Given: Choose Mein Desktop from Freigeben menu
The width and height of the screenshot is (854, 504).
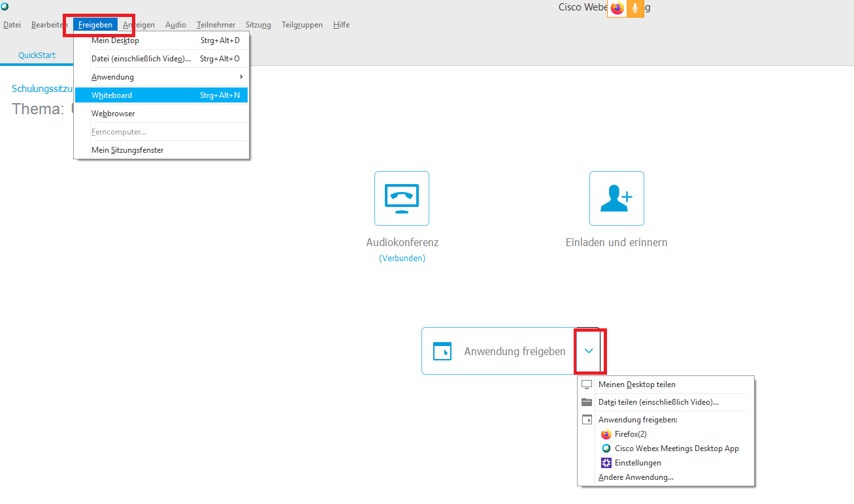Looking at the screenshot, I should 161,40.
